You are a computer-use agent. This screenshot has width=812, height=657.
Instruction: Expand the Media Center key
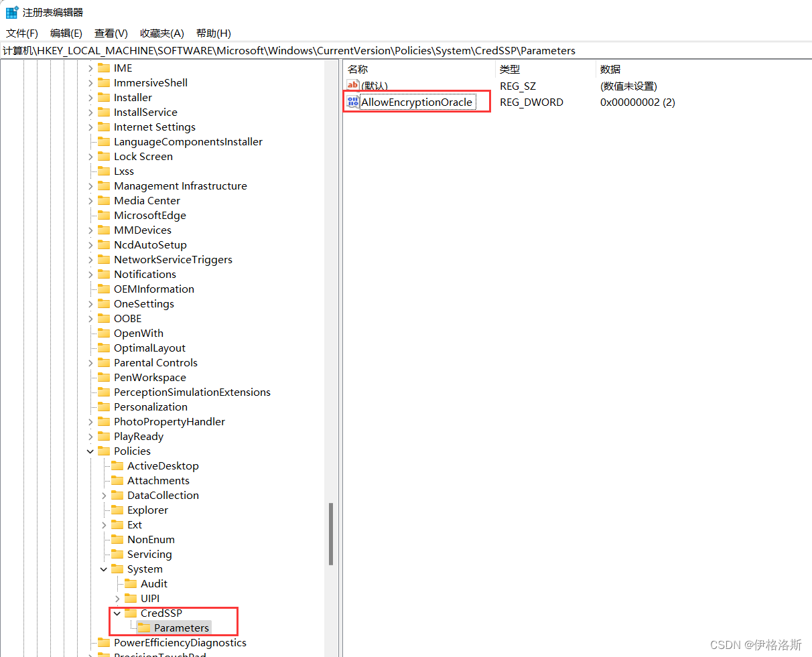[90, 201]
